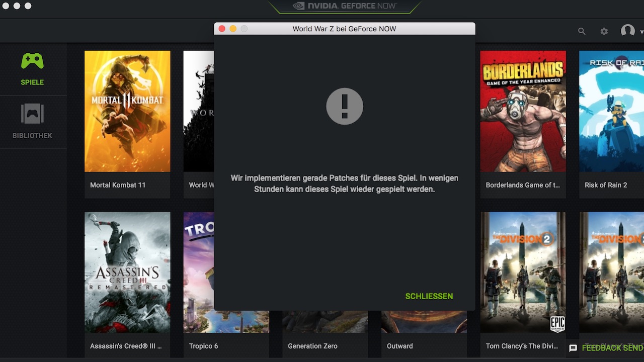Click the Risk of Rain 2 title
This screenshot has height=362, width=644.
606,185
